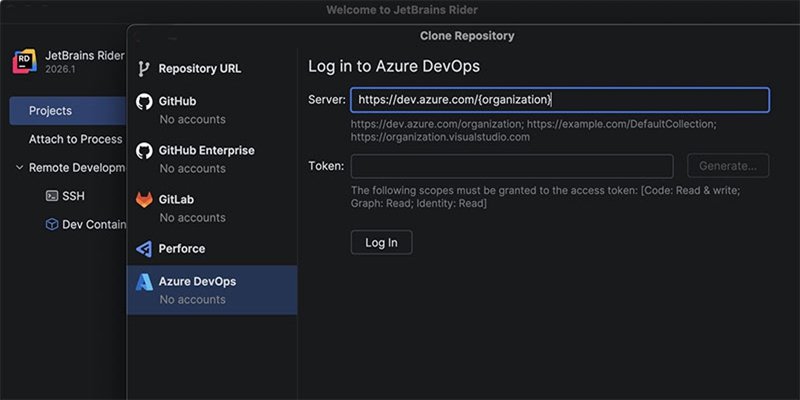Click the 'Server:' label
Screen dimensions: 800x400
click(327, 99)
